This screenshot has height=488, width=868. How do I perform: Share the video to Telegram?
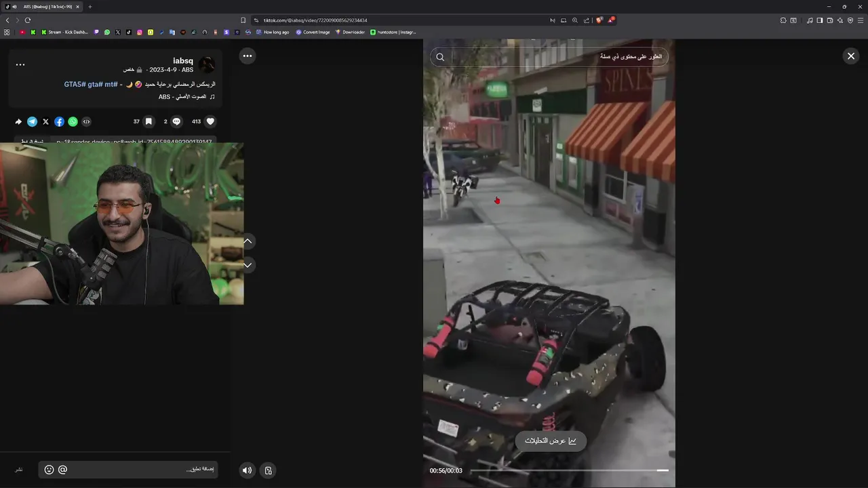click(x=32, y=121)
